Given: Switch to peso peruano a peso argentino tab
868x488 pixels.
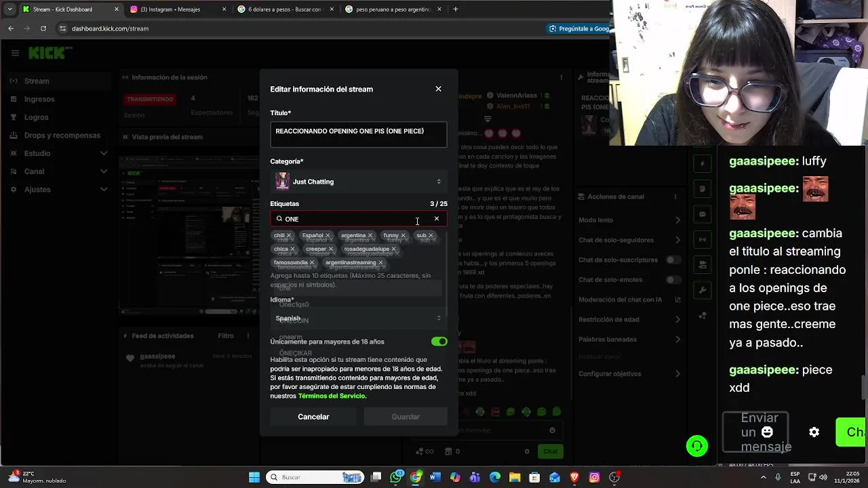Looking at the screenshot, I should (x=393, y=9).
